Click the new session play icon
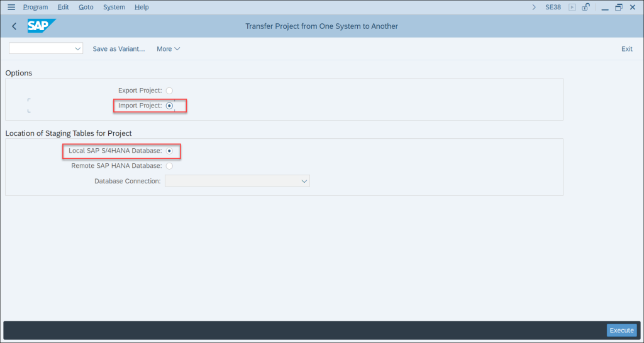This screenshot has width=644, height=343. (572, 7)
